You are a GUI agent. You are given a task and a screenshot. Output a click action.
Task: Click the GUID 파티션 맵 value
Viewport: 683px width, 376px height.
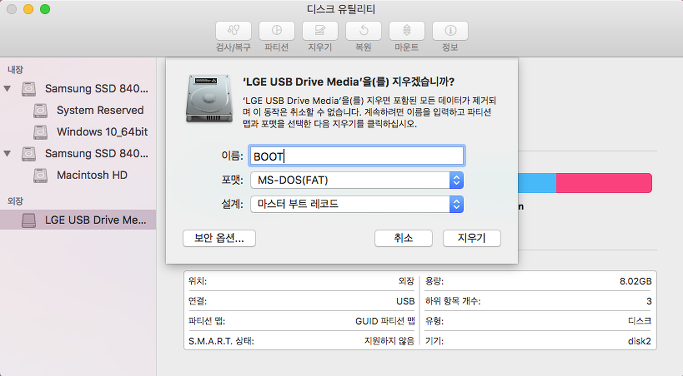point(385,321)
